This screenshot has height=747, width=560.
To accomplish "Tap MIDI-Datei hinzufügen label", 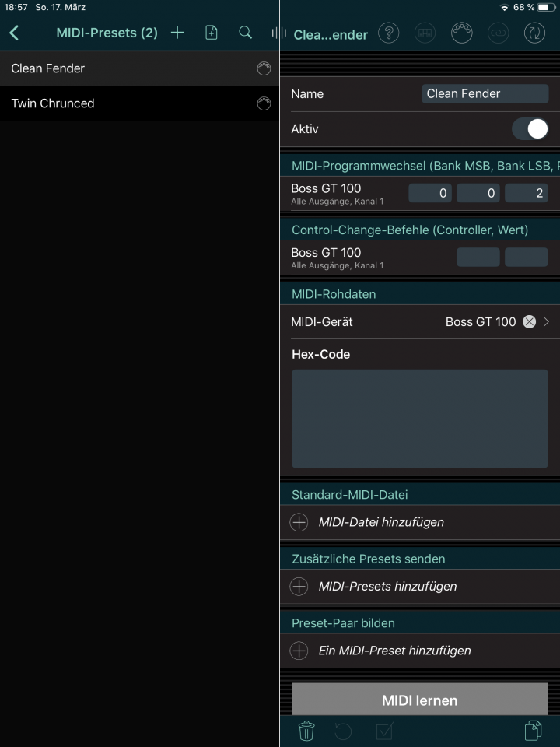I will (x=381, y=522).
